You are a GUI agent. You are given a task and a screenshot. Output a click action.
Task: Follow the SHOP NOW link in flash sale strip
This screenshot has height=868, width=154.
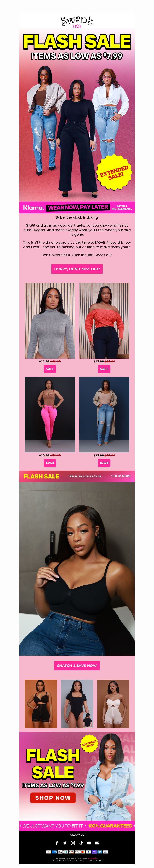121,476
